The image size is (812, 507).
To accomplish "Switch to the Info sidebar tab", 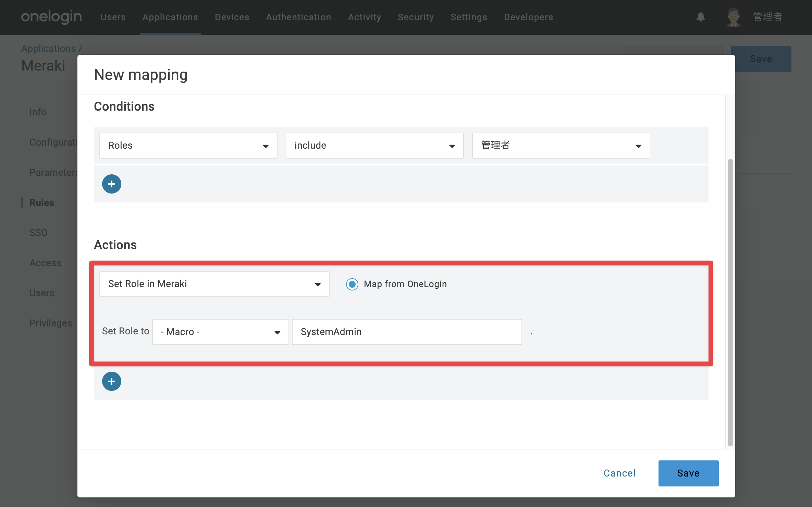I will [x=38, y=112].
